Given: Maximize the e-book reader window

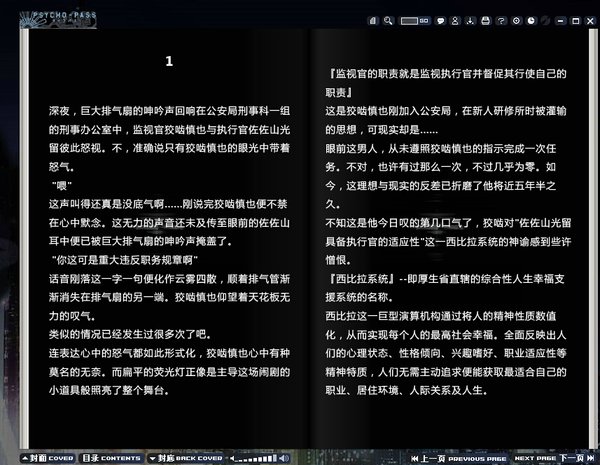Looking at the screenshot, I should 576,21.
